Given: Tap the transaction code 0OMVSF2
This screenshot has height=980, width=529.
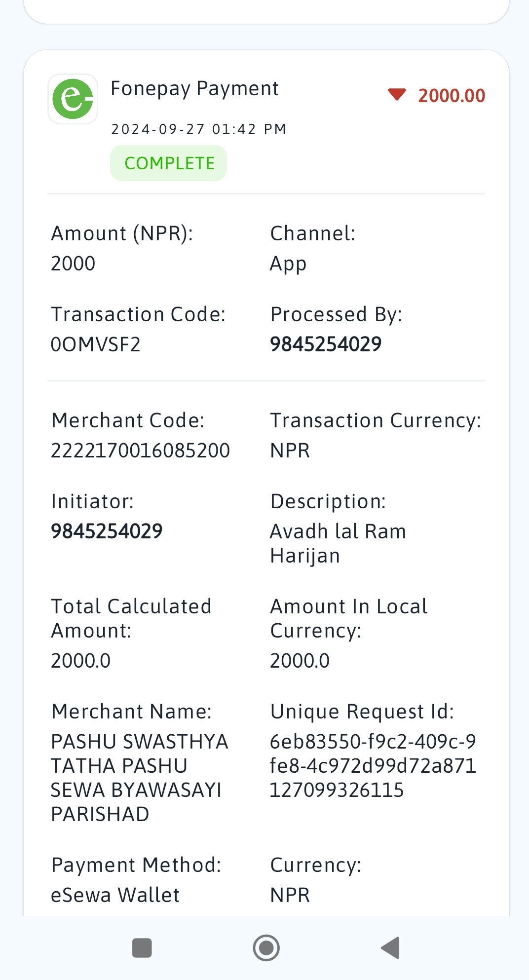Looking at the screenshot, I should tap(96, 344).
